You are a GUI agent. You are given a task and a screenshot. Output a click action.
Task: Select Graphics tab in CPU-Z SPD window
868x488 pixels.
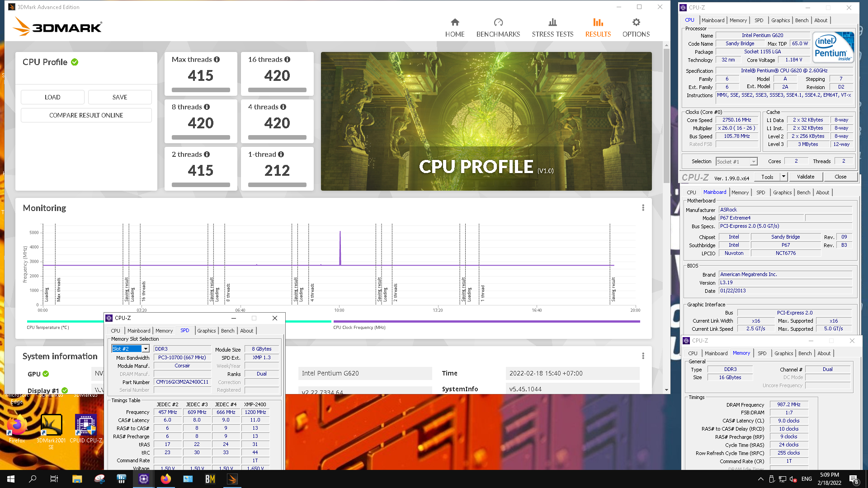coord(207,331)
